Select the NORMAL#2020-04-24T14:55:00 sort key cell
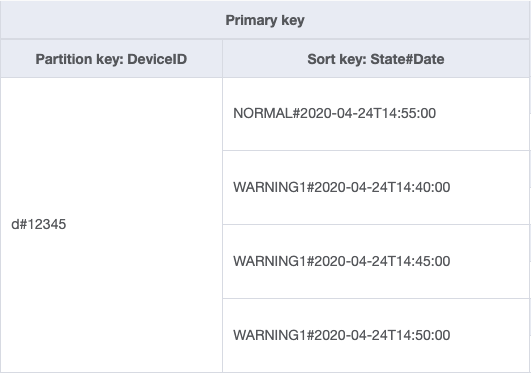This screenshot has width=531, height=373. pyautogui.click(x=376, y=114)
